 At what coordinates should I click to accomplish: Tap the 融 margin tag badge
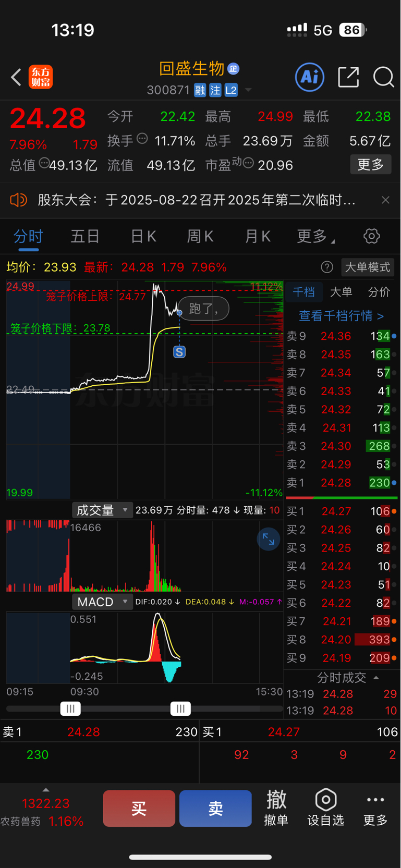coord(200,91)
